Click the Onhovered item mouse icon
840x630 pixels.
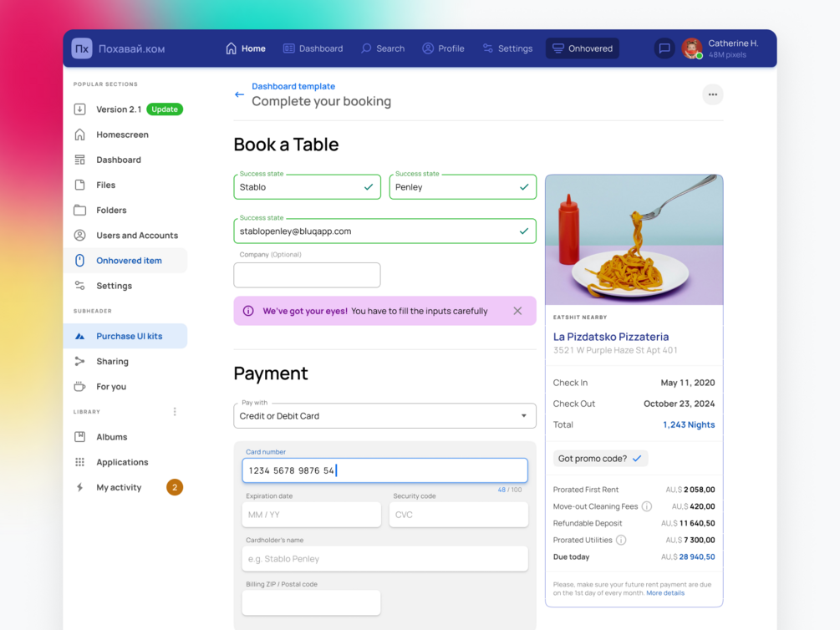[x=80, y=261]
